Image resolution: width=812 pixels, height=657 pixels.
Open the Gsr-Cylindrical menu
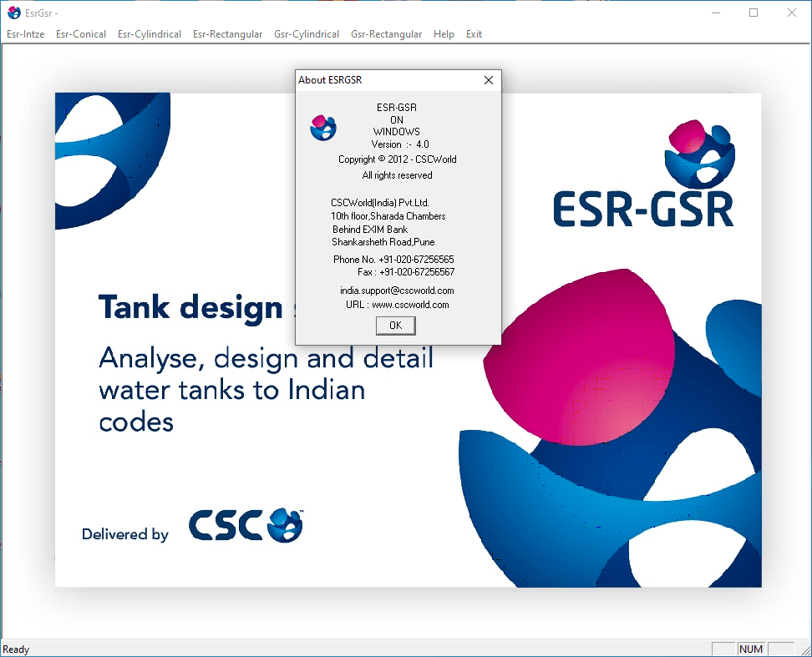point(307,34)
